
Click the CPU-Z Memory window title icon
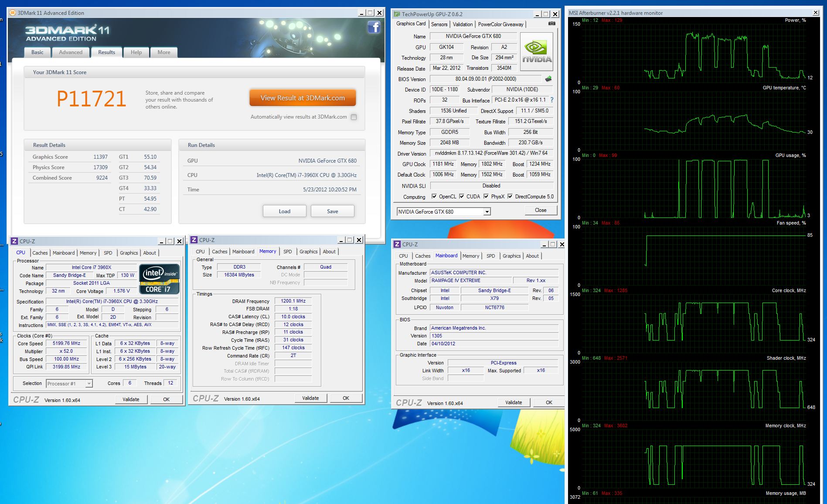[194, 240]
